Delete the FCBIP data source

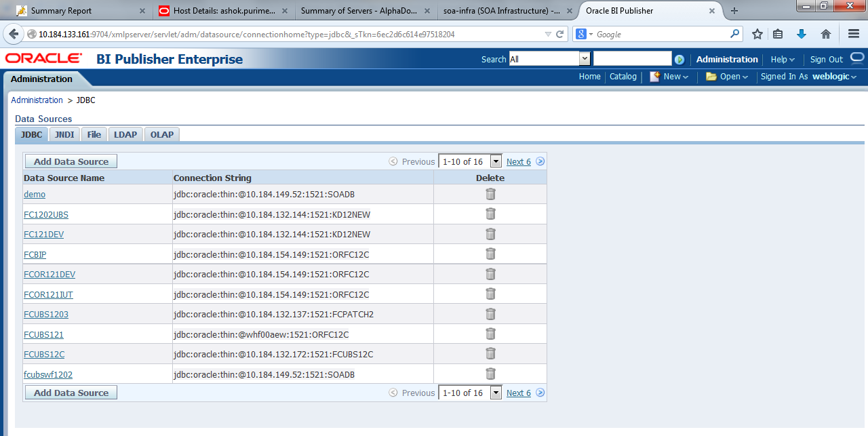pos(490,254)
